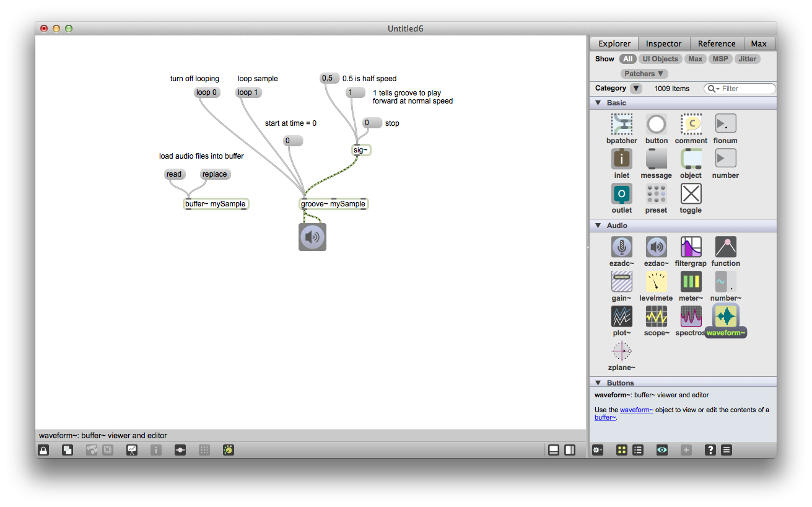
Task: Toggle the eye preview icon in Explorer
Action: coord(662,450)
